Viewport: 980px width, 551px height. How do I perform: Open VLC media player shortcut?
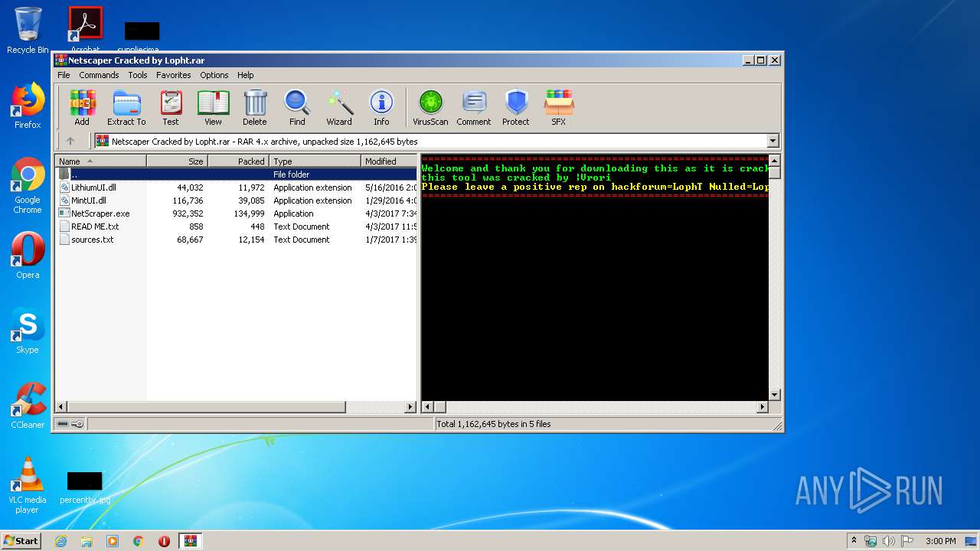pyautogui.click(x=28, y=485)
